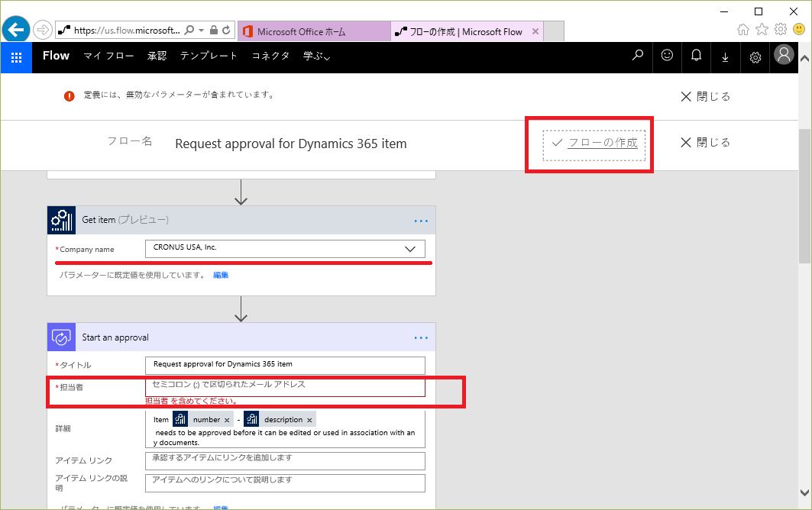Image resolution: width=812 pixels, height=510 pixels.
Task: Open the smiley feedback icon
Action: (668, 56)
